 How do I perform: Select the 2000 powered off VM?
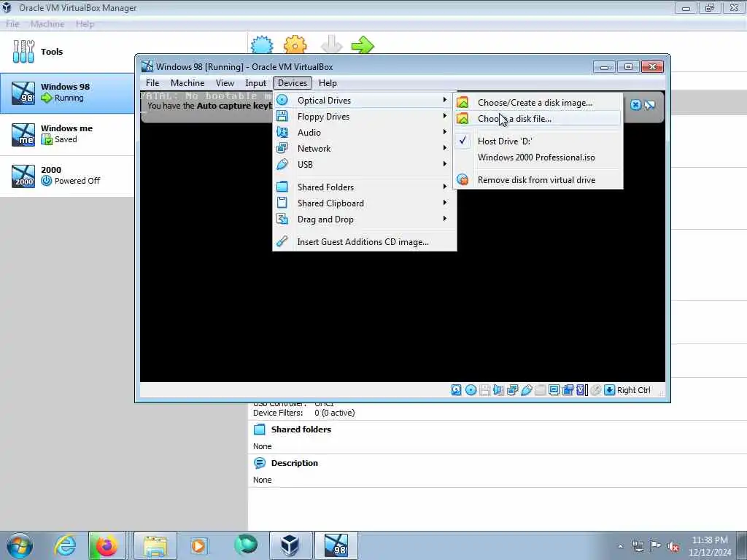pos(67,176)
